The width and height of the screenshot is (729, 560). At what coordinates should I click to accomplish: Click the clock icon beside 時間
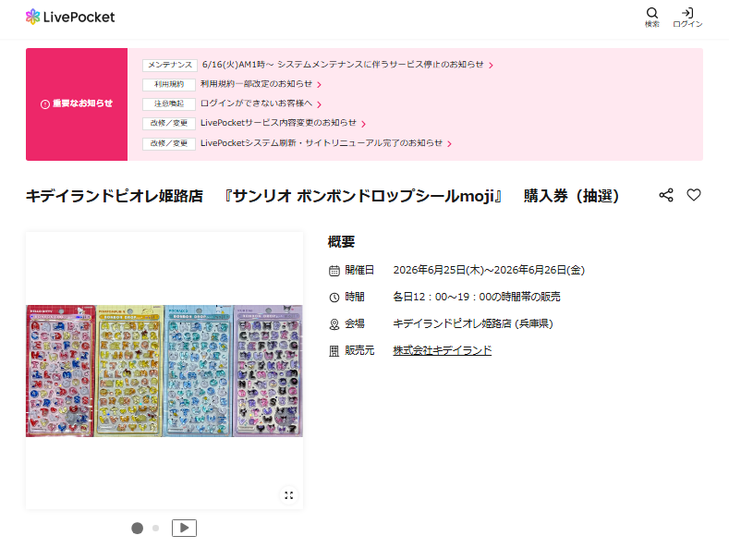[x=334, y=298]
